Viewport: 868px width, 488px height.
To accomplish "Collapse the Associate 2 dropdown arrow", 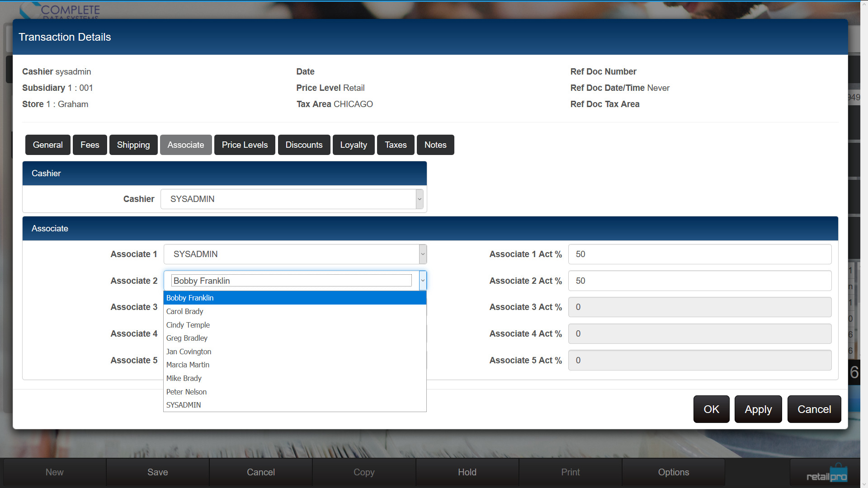I will pyautogui.click(x=423, y=281).
